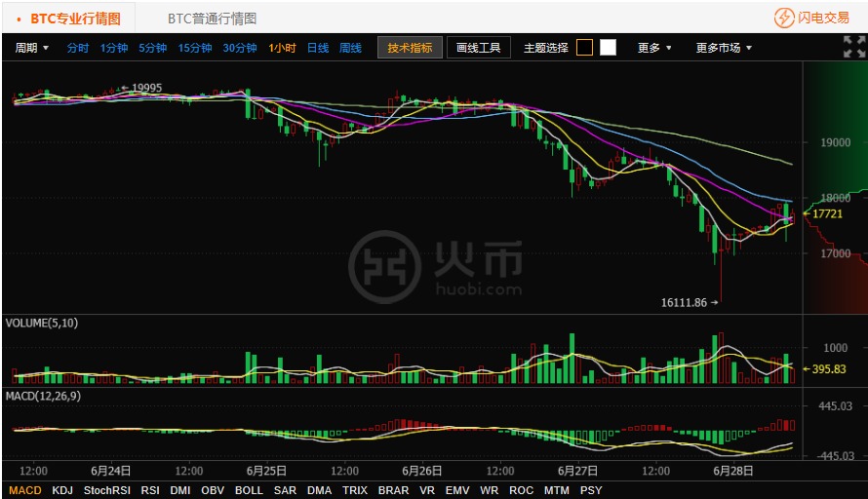Select the KDJ indicator
The height and width of the screenshot is (499, 868).
pos(62,490)
